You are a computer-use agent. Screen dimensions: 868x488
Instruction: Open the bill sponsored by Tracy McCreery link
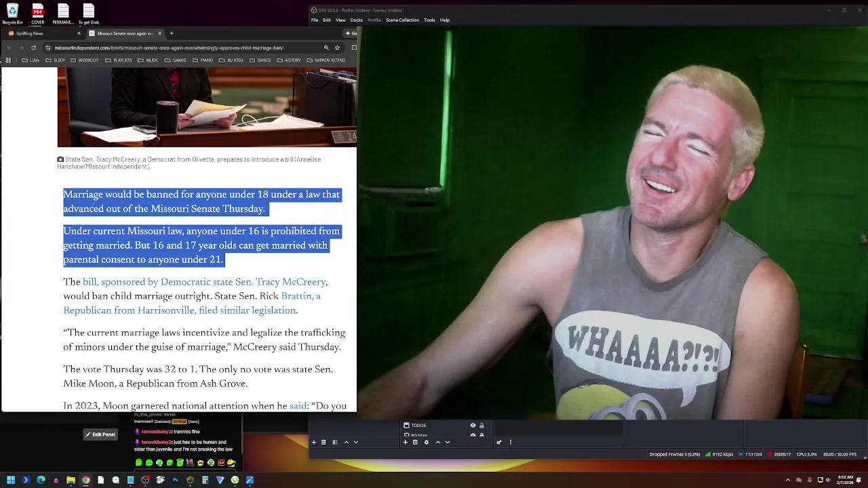click(x=204, y=282)
